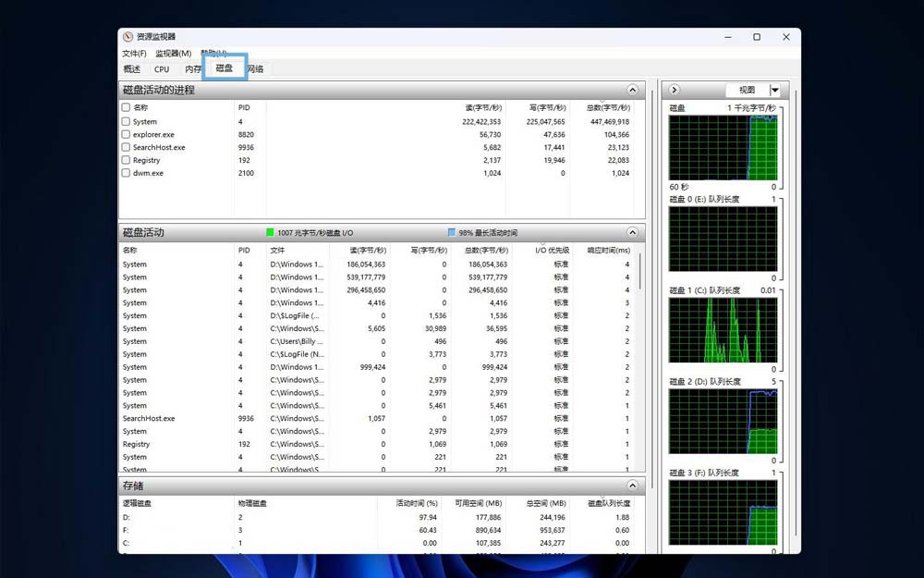The width and height of the screenshot is (924, 578).
Task: Sort storage by 可用空间 (MB) column
Action: pos(478,503)
